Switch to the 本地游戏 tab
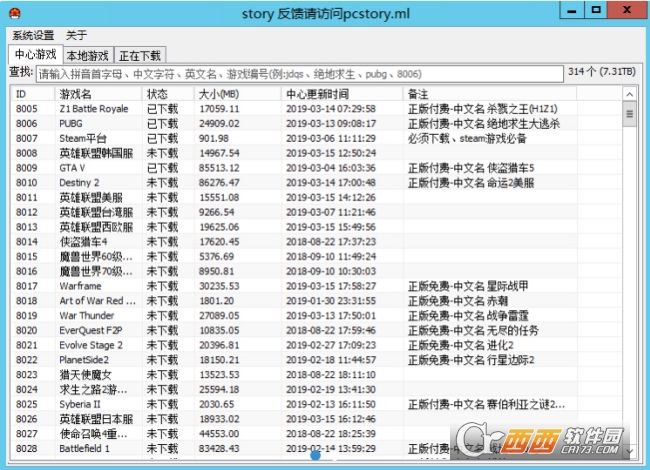 point(88,56)
